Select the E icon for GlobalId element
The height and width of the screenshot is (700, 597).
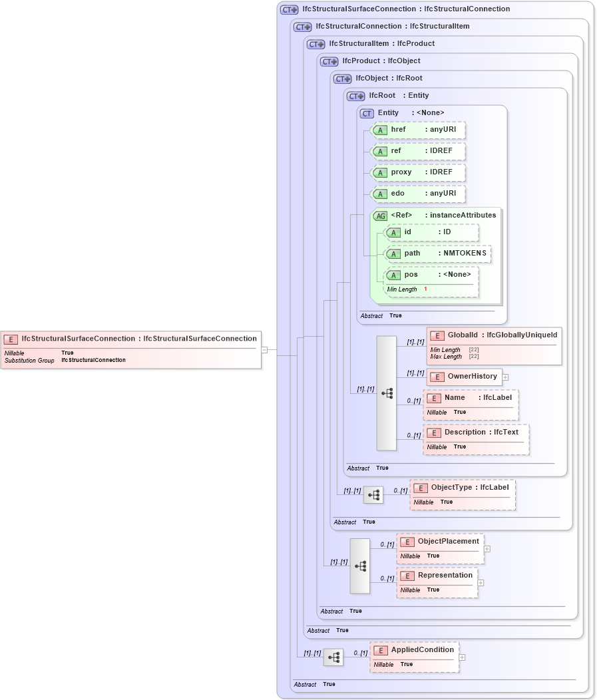[437, 335]
